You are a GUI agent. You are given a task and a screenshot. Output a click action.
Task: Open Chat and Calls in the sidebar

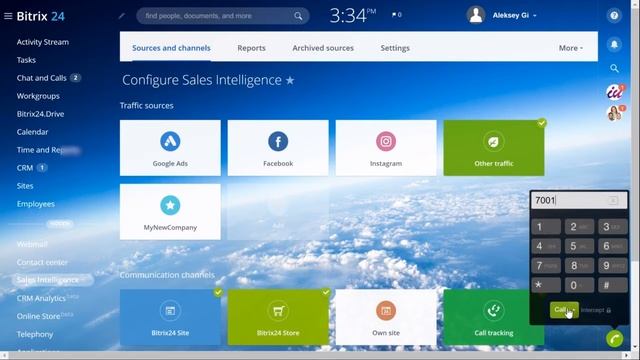click(x=42, y=78)
